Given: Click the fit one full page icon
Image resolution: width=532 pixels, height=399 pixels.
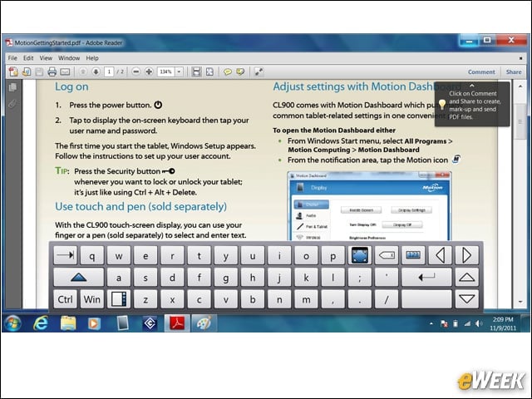Looking at the screenshot, I should click(209, 71).
